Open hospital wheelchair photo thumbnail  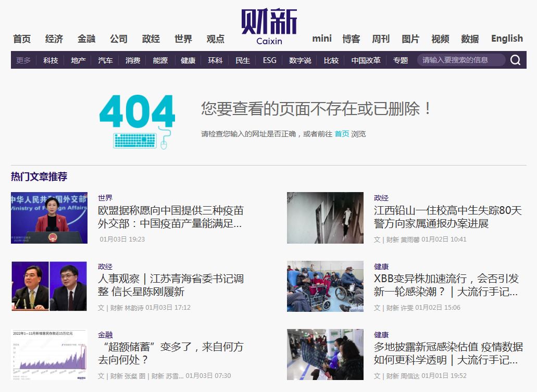coord(325,286)
